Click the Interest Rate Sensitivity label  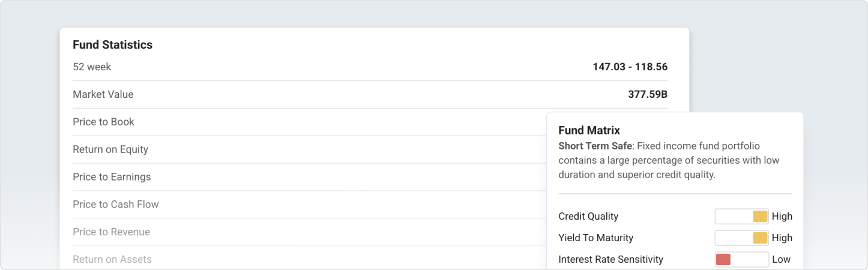click(610, 260)
